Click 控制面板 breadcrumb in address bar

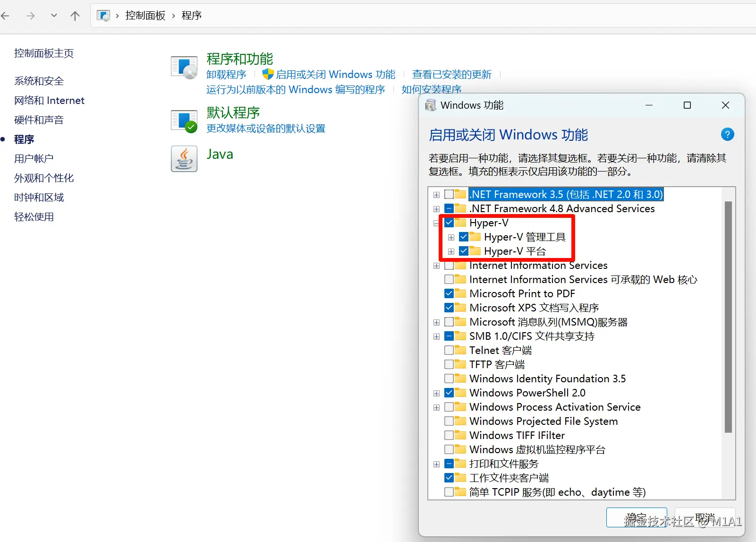[x=145, y=16]
